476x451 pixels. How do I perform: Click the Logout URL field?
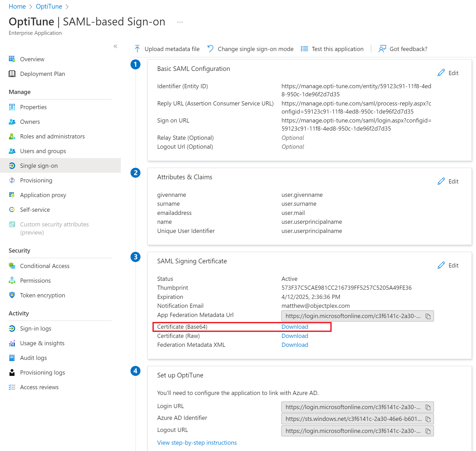coord(358,431)
